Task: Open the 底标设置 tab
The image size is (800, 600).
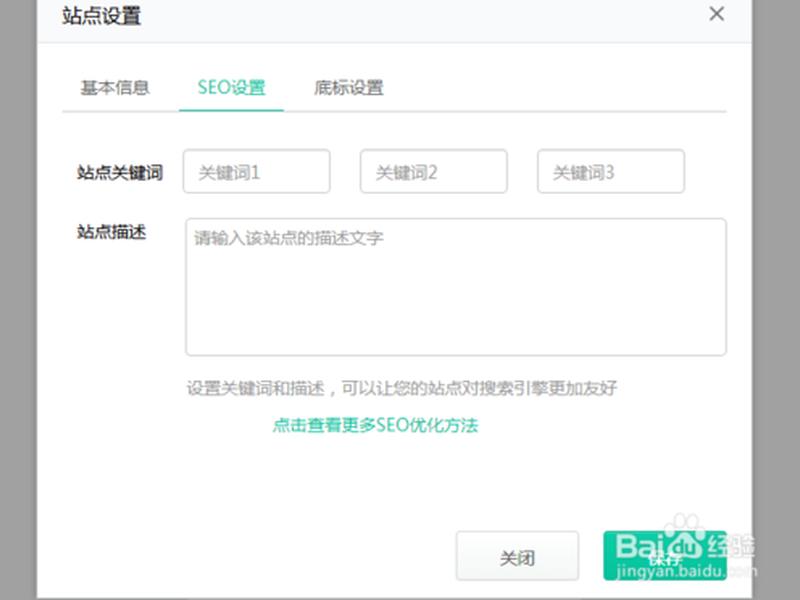Action: coord(349,88)
